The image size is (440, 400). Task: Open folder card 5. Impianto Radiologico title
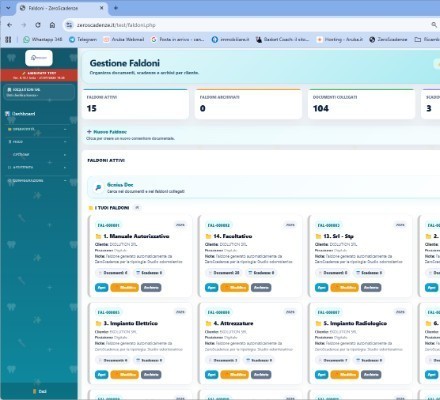pos(355,323)
